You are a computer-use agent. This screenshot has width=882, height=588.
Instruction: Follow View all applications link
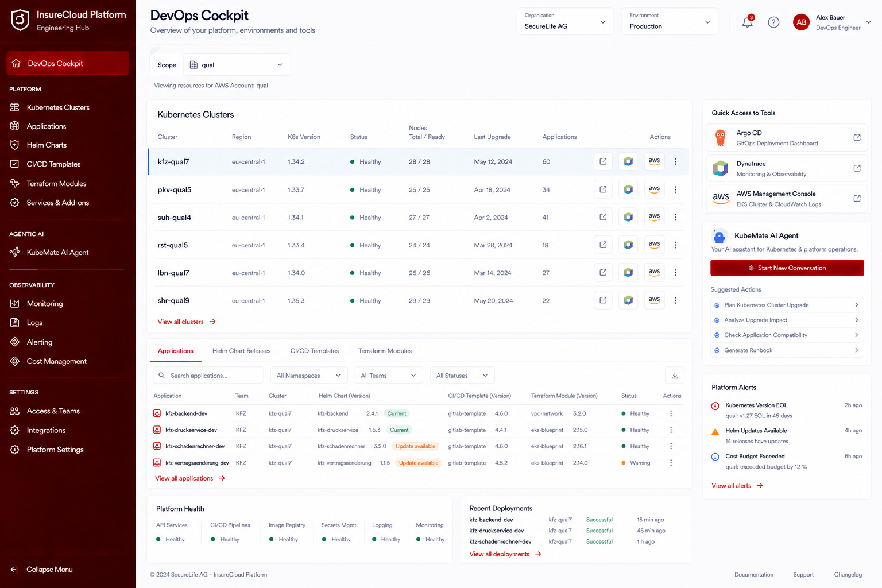(190, 478)
